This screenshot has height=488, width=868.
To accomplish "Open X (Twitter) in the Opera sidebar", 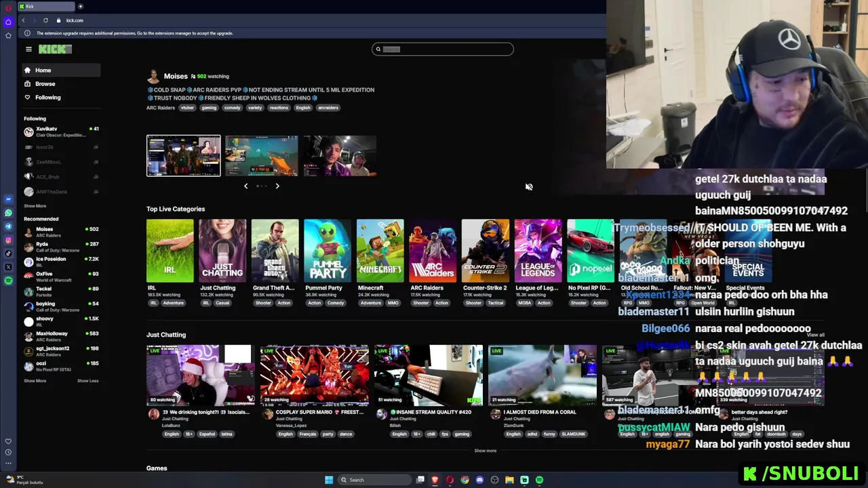I will pos(8,267).
